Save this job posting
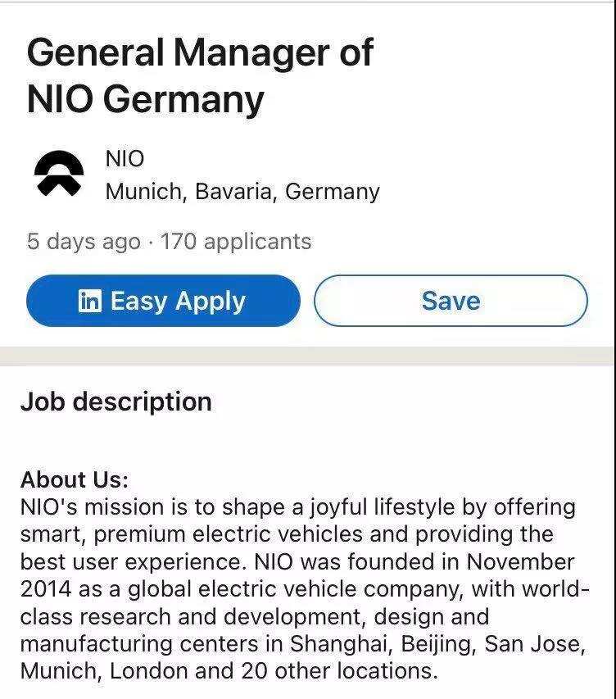This screenshot has height=699, width=616. click(x=451, y=301)
